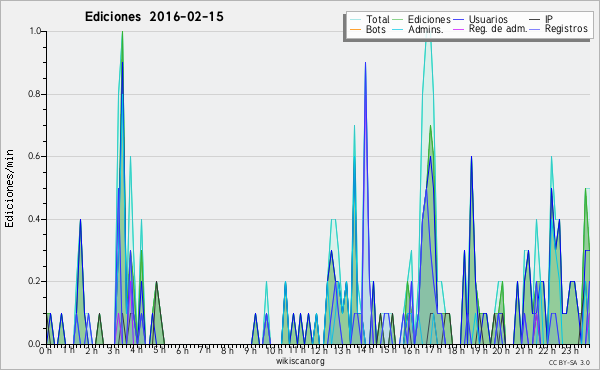Click the '12 h' x-axis label
Image resolution: width=600 pixels, height=370 pixels.
(318, 351)
